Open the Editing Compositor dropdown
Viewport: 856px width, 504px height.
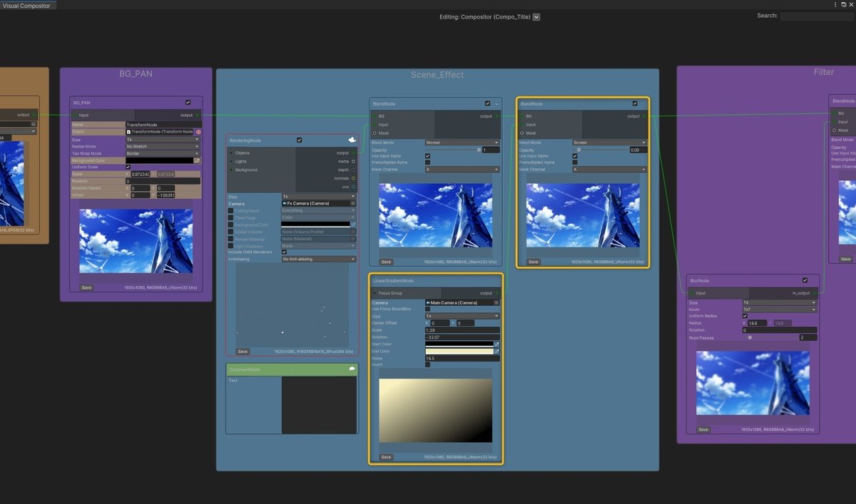coord(536,17)
